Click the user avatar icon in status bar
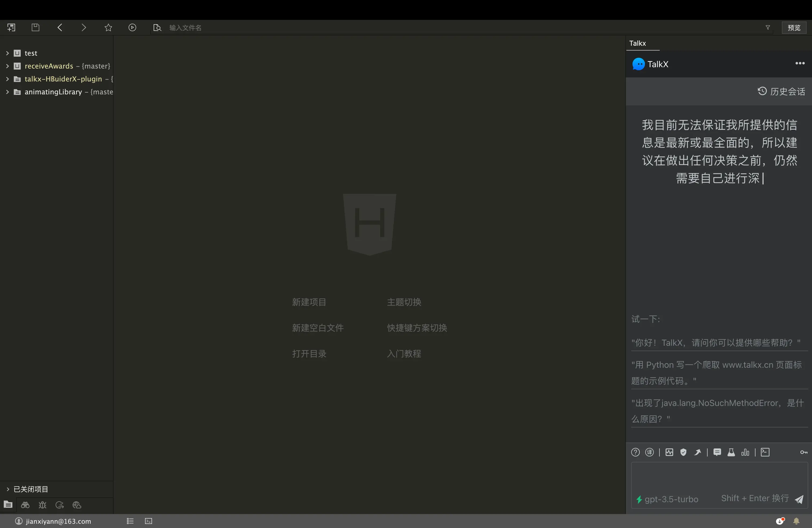Viewport: 812px width, 528px height. point(19,521)
